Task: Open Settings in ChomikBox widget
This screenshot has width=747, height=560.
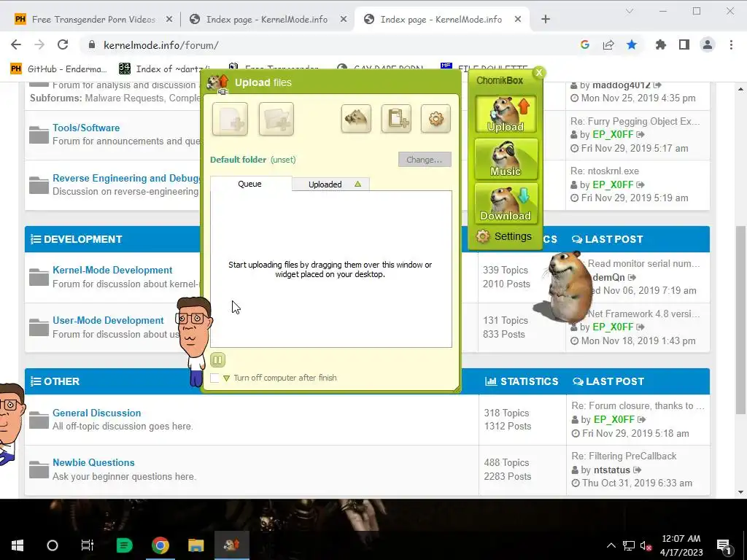Action: 503,236
